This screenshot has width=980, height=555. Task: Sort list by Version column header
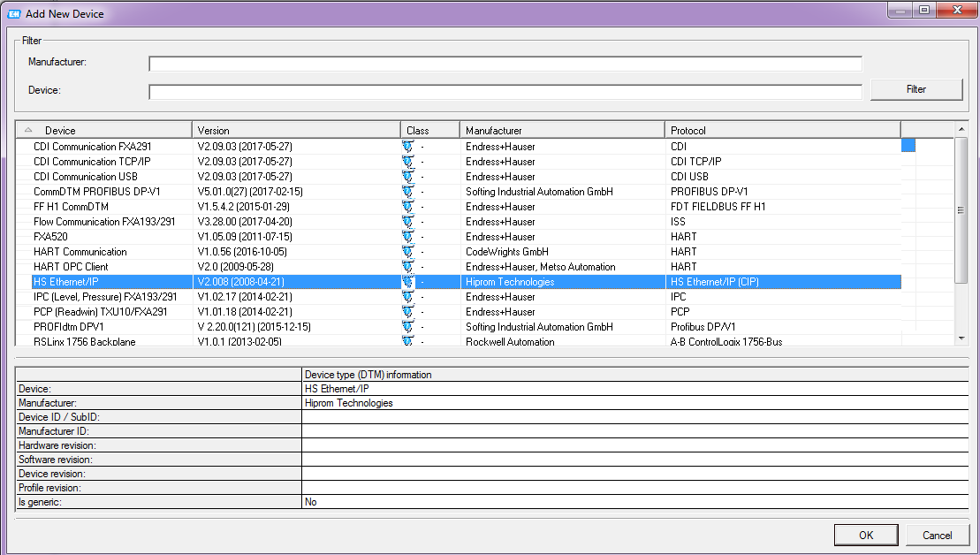click(296, 131)
